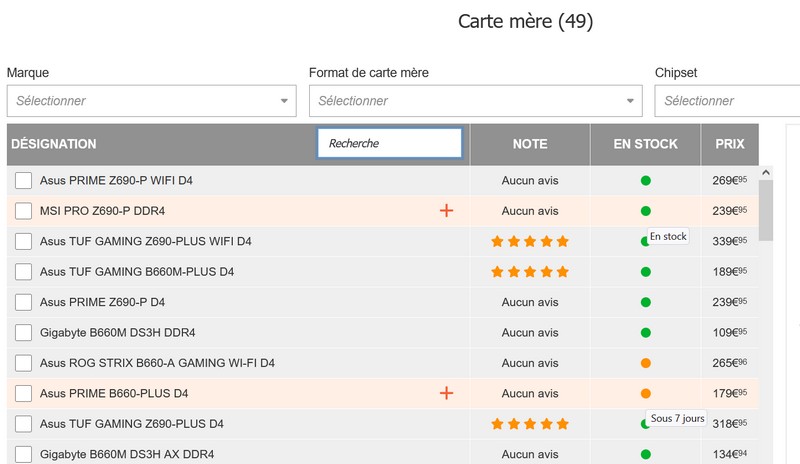Click plus icon on Asus PRIME B660-PLUS D4 row

tap(446, 393)
